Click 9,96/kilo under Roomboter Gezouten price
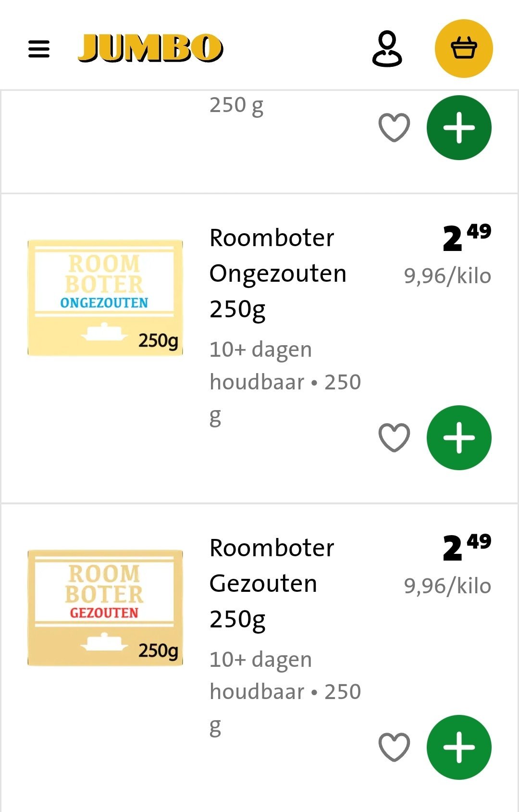The width and height of the screenshot is (519, 812). (447, 587)
